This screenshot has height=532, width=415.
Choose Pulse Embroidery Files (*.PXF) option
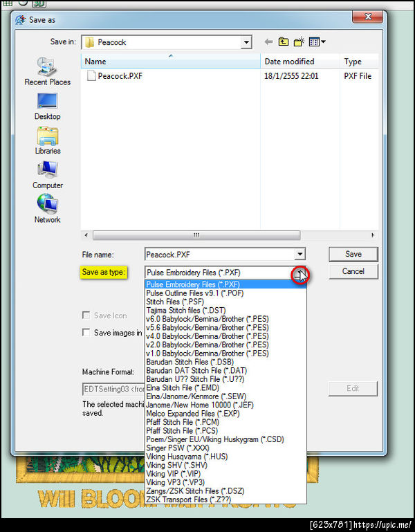[x=225, y=284]
